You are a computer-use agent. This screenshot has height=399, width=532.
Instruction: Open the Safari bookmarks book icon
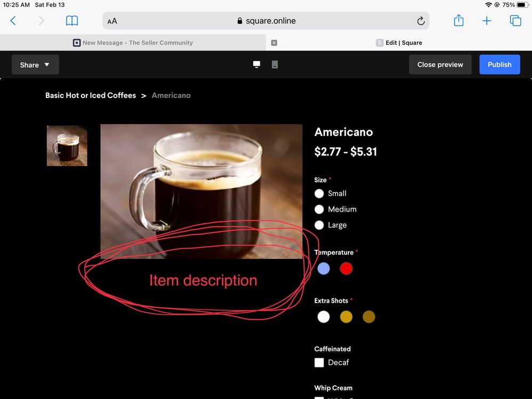[72, 21]
